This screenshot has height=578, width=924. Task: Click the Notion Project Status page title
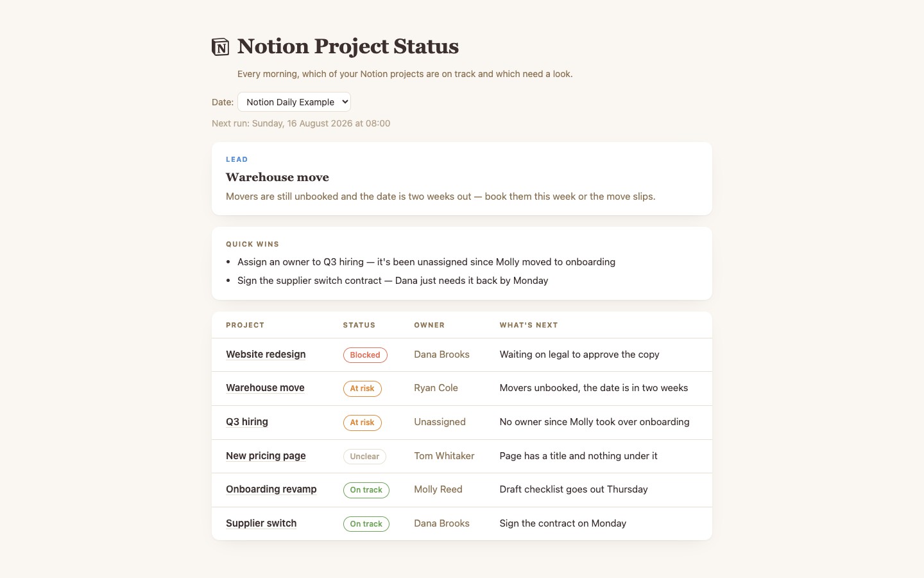[348, 46]
